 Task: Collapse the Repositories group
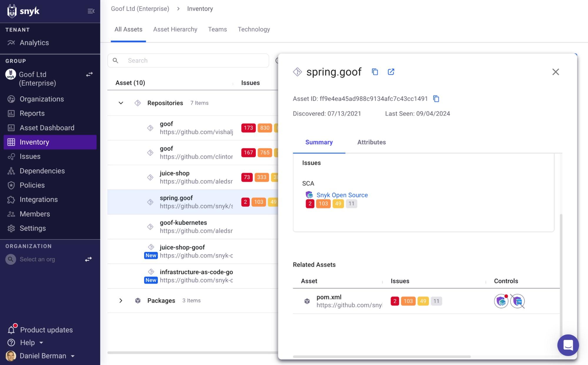click(121, 103)
